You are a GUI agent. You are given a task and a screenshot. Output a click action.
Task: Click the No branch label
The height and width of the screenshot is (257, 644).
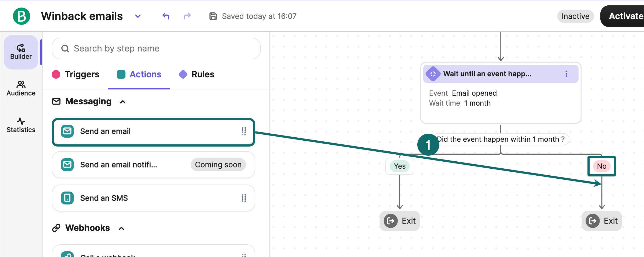coord(601,166)
